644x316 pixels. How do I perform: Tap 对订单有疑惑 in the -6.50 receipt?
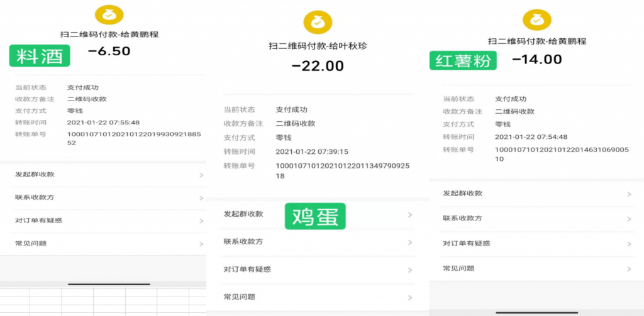click(38, 221)
